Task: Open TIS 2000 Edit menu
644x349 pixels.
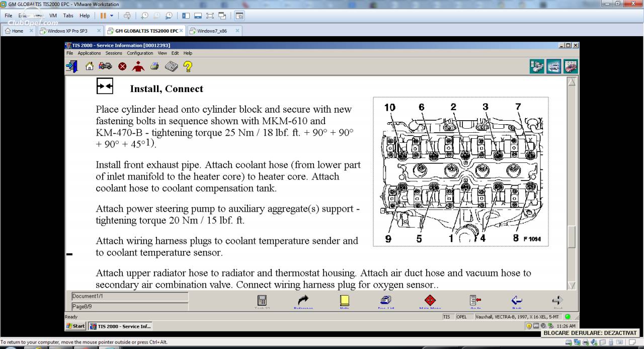Action: click(175, 53)
